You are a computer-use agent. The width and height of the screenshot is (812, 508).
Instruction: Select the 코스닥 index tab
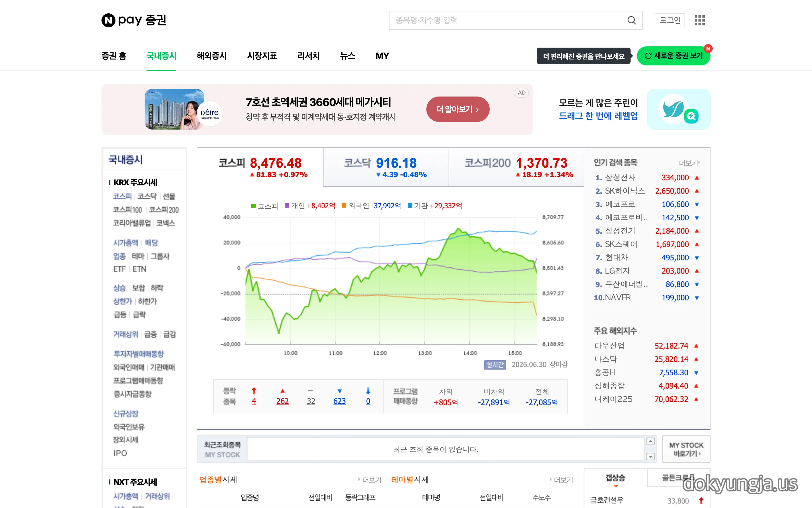pyautogui.click(x=386, y=167)
